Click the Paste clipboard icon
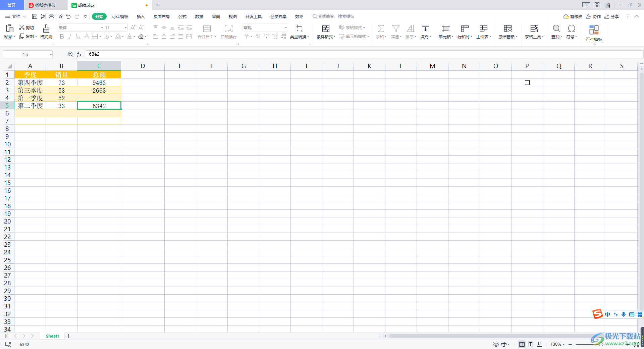The width and height of the screenshot is (644, 349). pyautogui.click(x=10, y=28)
